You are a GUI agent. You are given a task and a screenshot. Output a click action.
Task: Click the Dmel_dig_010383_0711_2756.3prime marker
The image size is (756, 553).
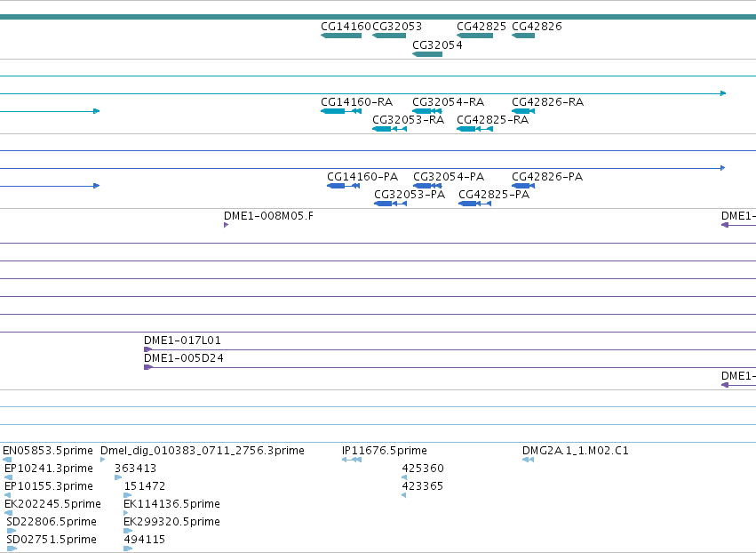(x=103, y=460)
